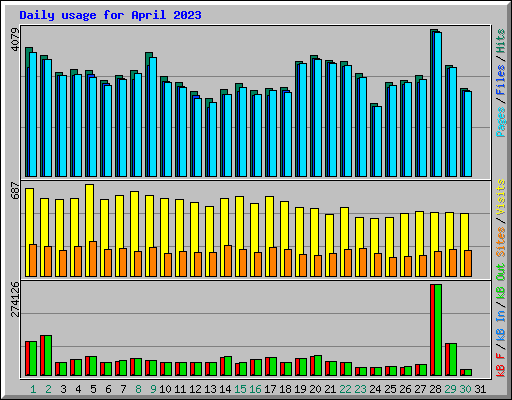Screen dimensions: 512x400
Task: Click the cyan "Pages" legend label
Action: point(501,122)
